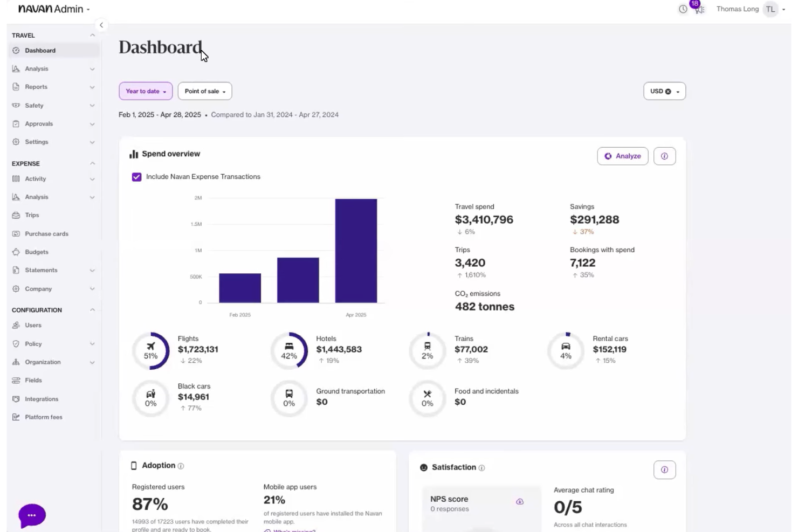Image resolution: width=798 pixels, height=532 pixels.
Task: Click the notifications bell icon
Action: pos(699,9)
